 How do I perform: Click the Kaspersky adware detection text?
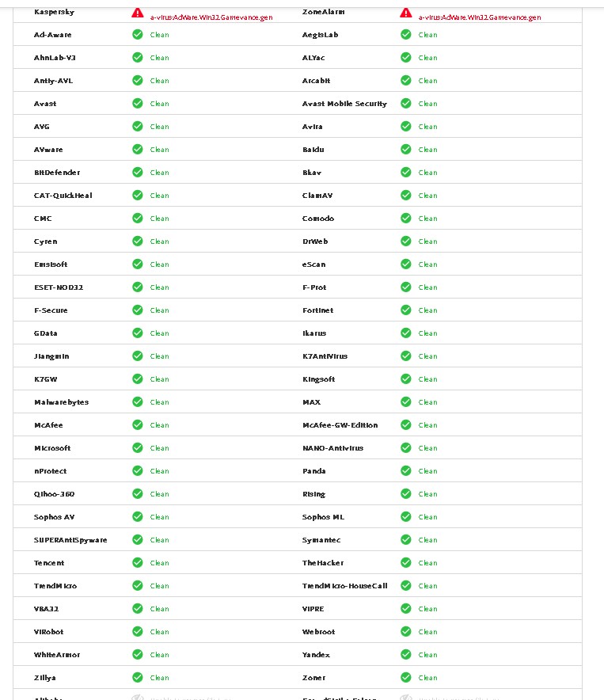pyautogui.click(x=211, y=17)
